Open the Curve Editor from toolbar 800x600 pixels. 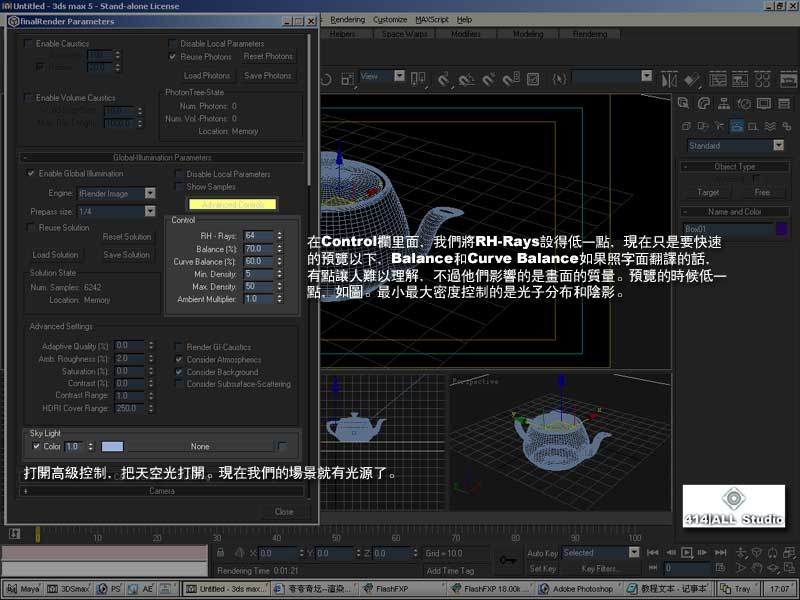[717, 79]
